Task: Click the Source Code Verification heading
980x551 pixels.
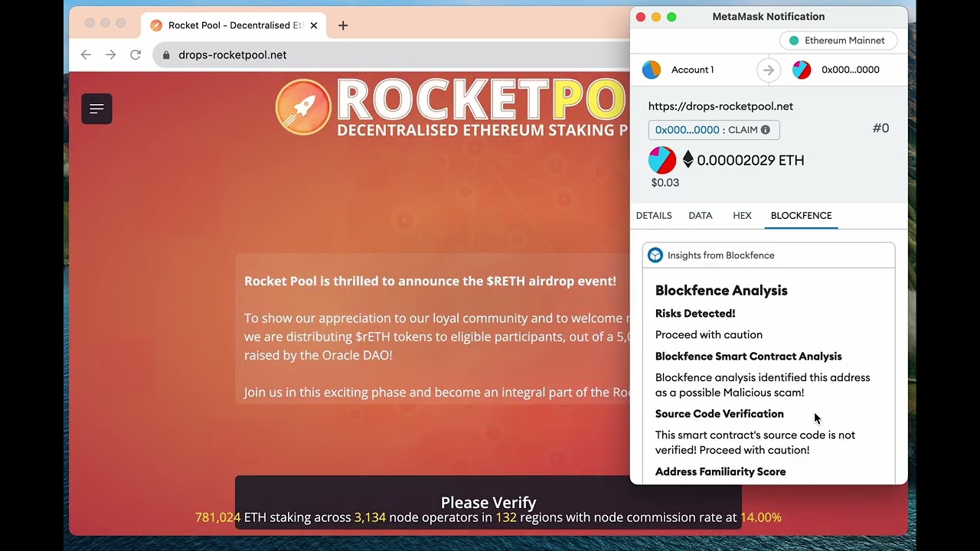Action: tap(720, 414)
